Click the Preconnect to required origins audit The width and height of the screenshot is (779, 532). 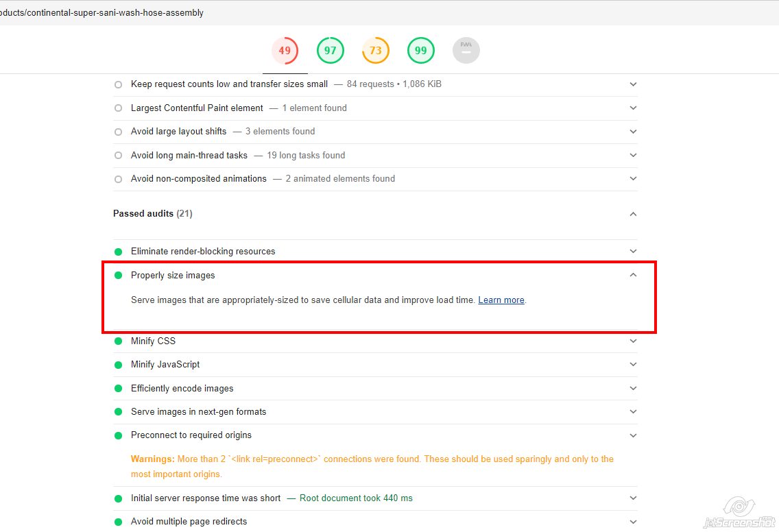191,435
